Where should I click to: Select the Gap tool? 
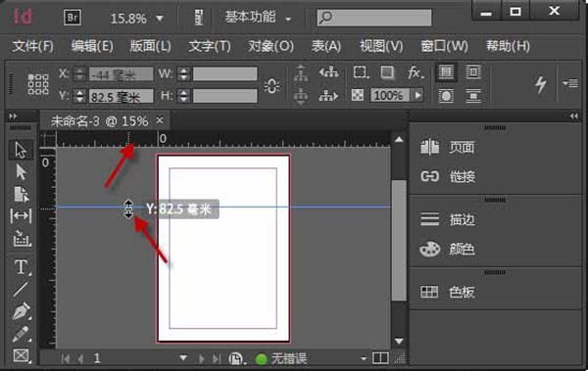(21, 216)
